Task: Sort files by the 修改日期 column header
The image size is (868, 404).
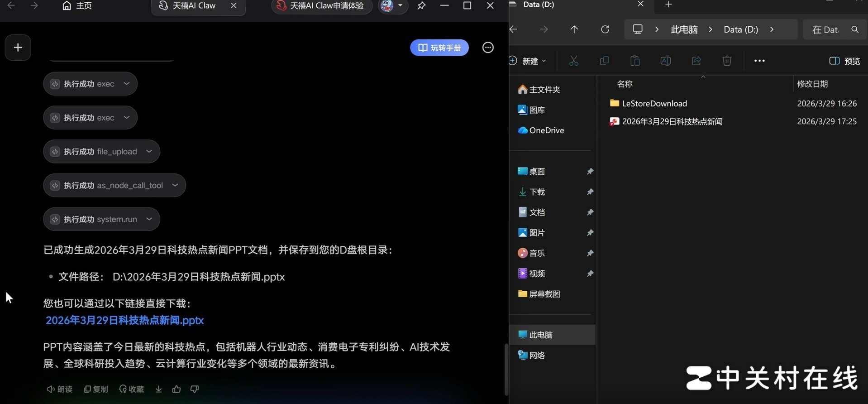Action: [812, 84]
